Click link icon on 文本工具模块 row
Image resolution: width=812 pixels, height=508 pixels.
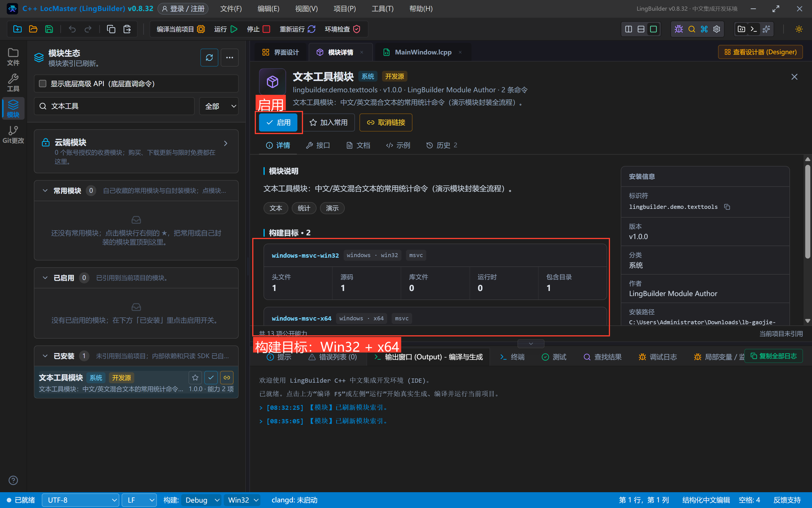[x=227, y=378]
